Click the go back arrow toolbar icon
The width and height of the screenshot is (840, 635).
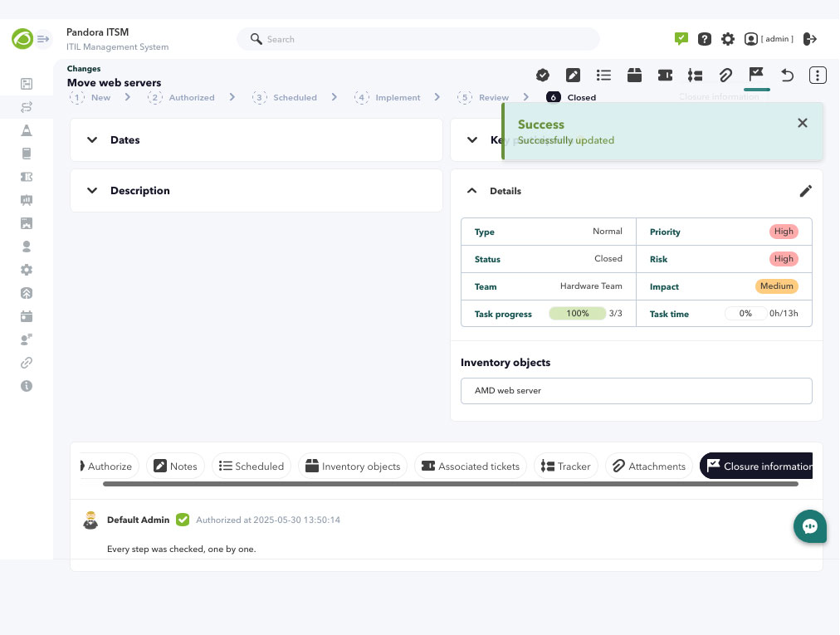point(787,75)
